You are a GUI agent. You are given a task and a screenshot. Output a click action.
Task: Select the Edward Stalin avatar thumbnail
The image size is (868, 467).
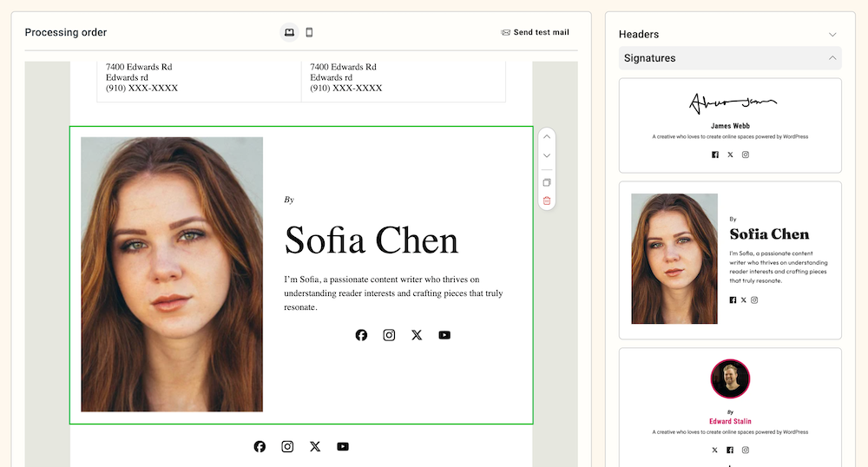[730, 379]
